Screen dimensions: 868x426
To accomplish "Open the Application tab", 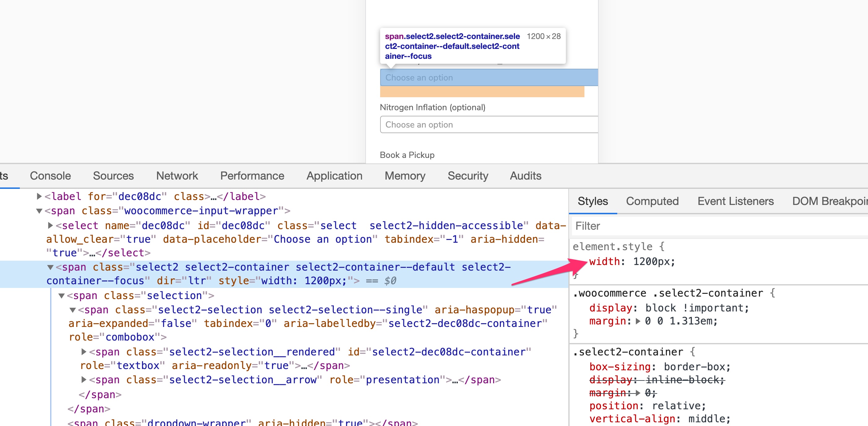I will click(x=334, y=176).
